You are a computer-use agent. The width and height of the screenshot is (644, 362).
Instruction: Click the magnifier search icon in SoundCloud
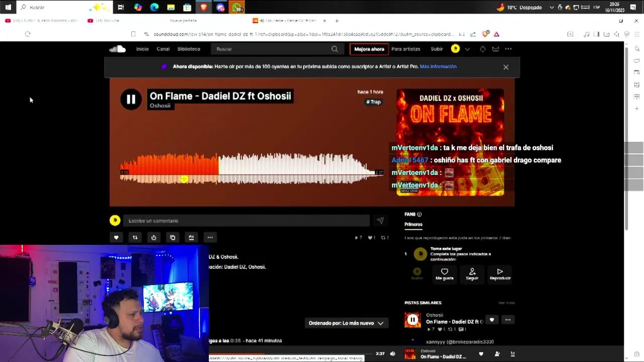click(335, 49)
